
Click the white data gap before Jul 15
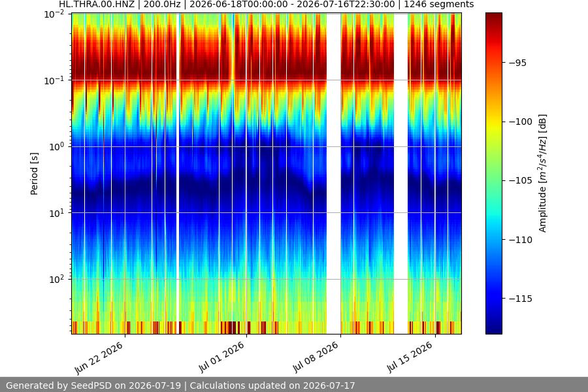pos(401,173)
